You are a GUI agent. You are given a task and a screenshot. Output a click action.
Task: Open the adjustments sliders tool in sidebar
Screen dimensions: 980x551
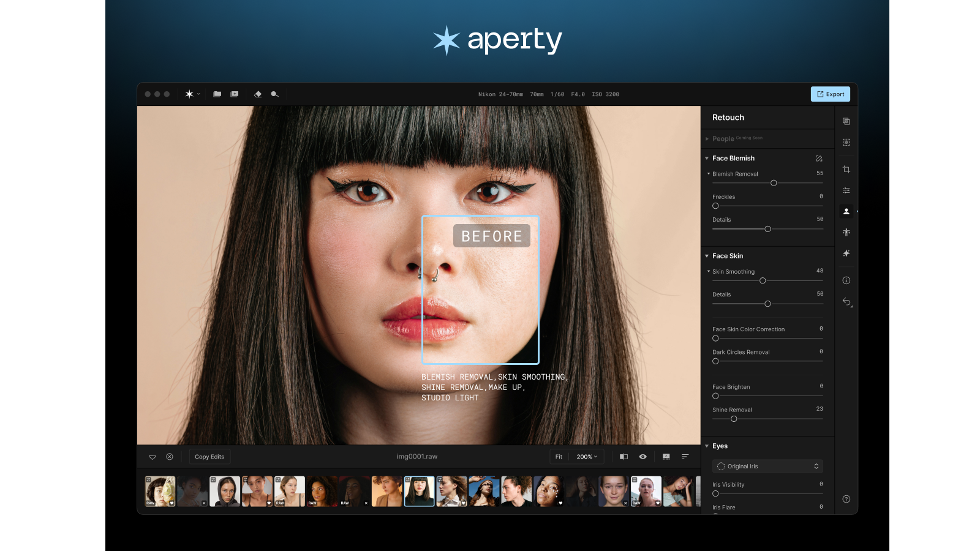[x=846, y=190]
